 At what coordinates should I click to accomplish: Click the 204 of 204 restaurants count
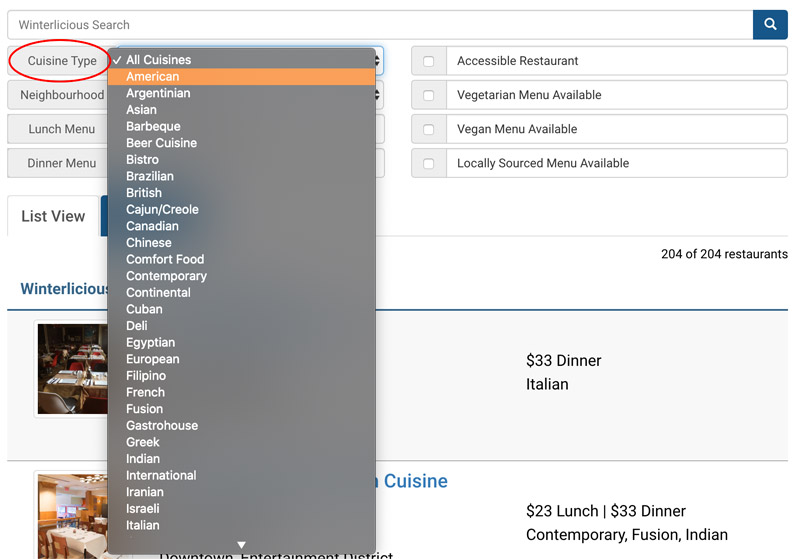(x=724, y=254)
